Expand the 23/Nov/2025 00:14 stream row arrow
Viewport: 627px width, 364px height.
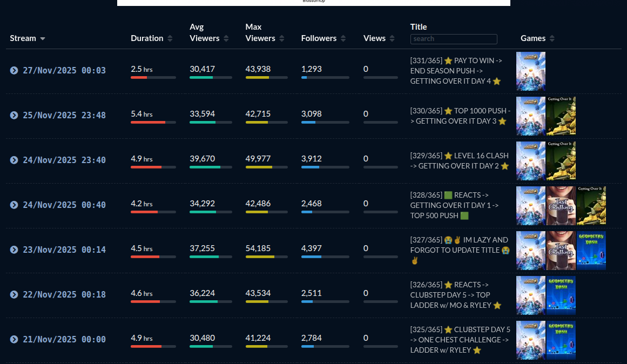pos(14,250)
